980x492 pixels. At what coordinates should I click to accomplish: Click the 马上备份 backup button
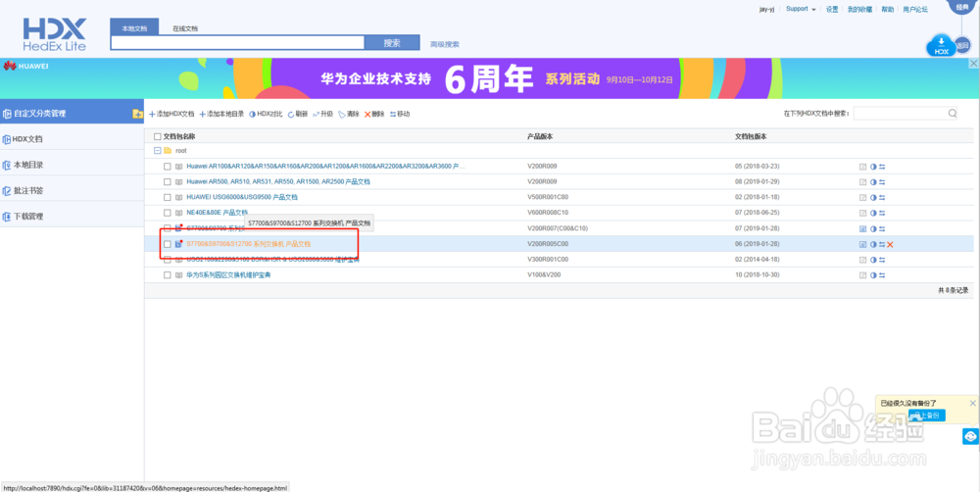(x=927, y=416)
